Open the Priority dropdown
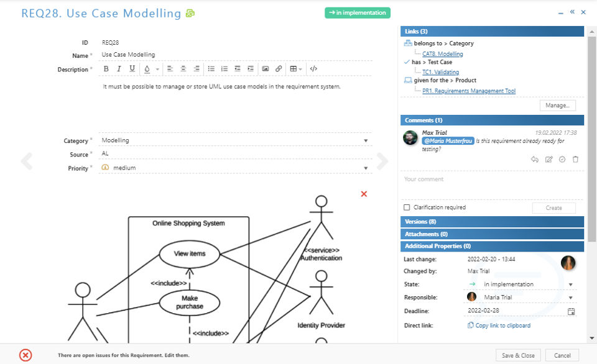The width and height of the screenshot is (597, 364). 366,168
